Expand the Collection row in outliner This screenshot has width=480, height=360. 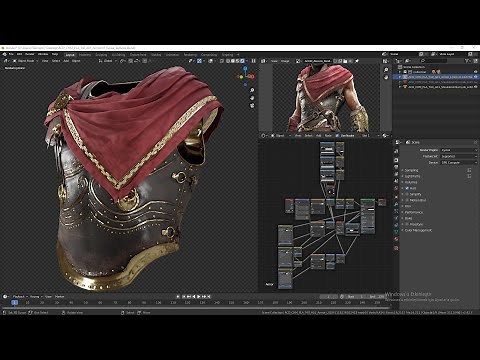click(400, 72)
